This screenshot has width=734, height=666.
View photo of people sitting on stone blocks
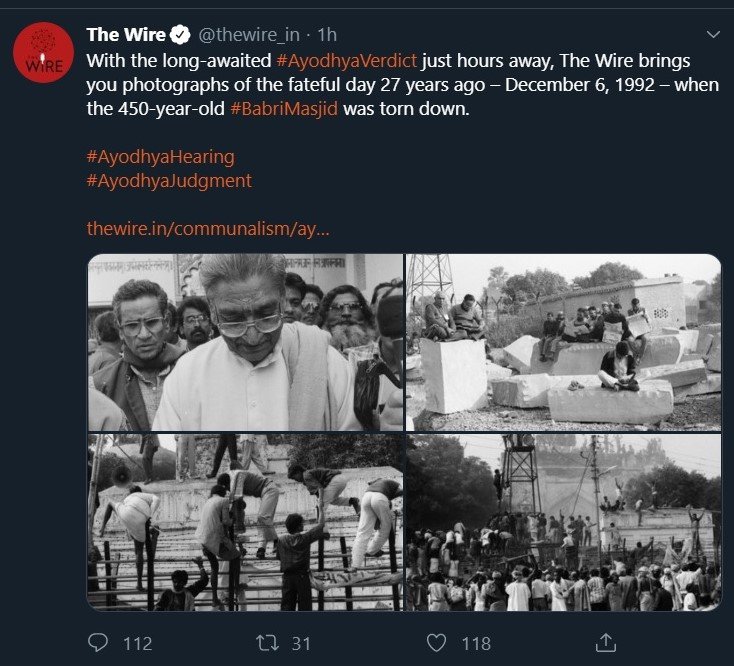coord(564,342)
